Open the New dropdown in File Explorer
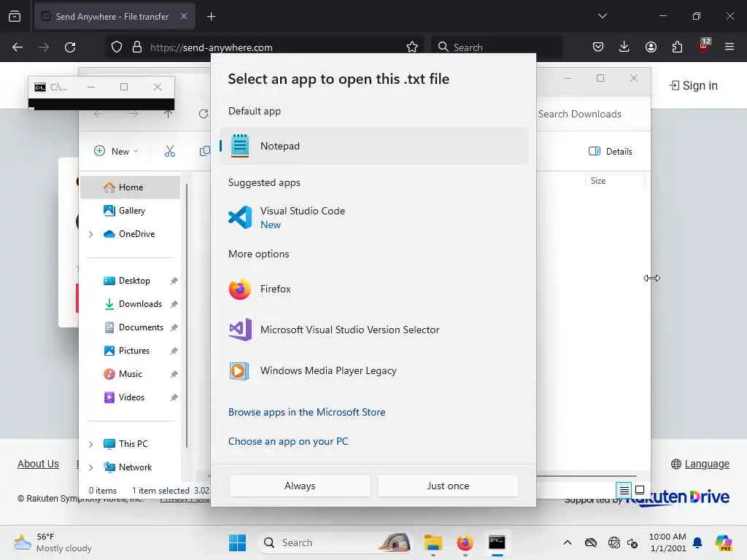 [116, 152]
